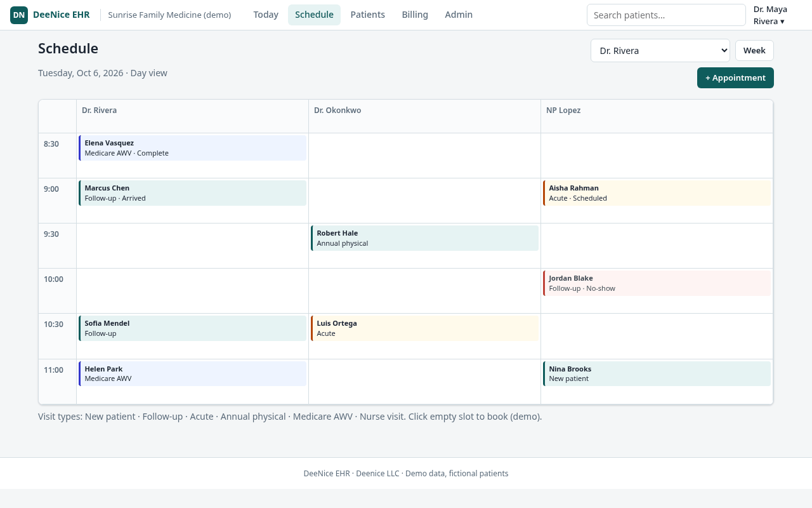Click the Visit types legend text
This screenshot has height=508, width=812.
[x=290, y=417]
